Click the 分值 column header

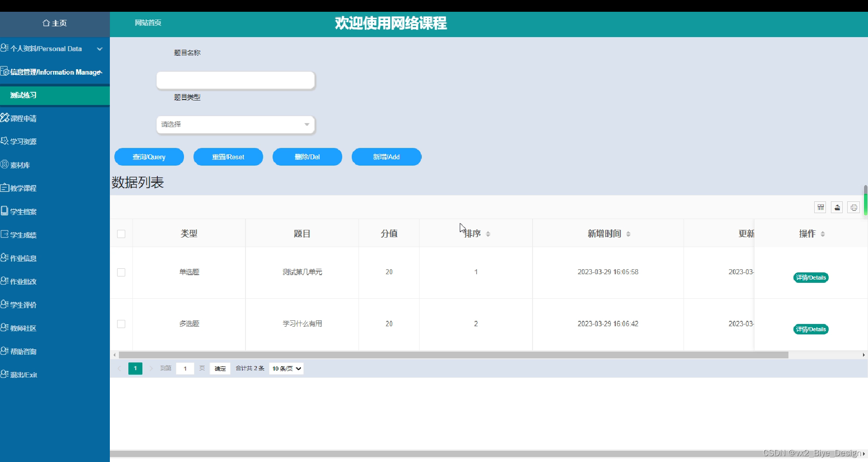coord(389,233)
